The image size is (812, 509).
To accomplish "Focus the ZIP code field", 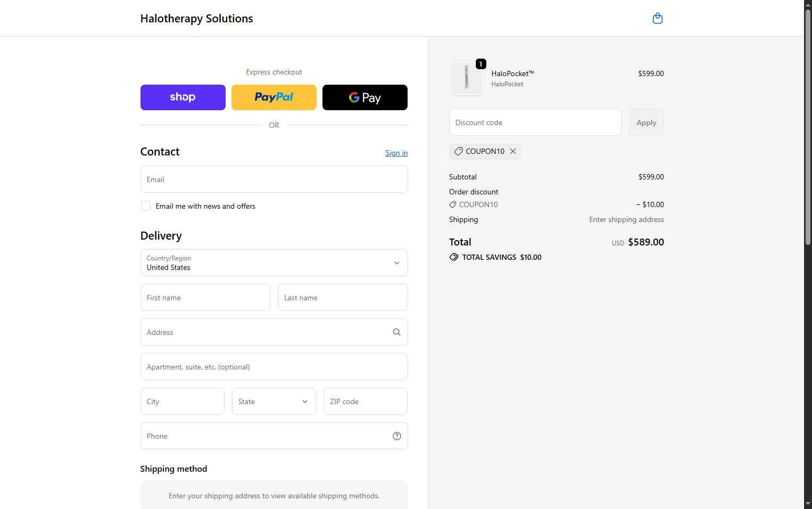I will pyautogui.click(x=366, y=401).
